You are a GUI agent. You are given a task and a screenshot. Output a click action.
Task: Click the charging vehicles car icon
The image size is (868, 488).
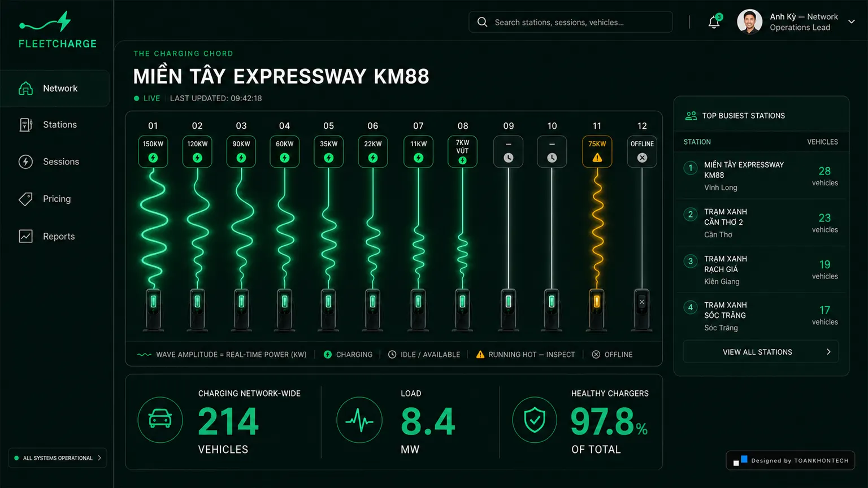coord(160,420)
